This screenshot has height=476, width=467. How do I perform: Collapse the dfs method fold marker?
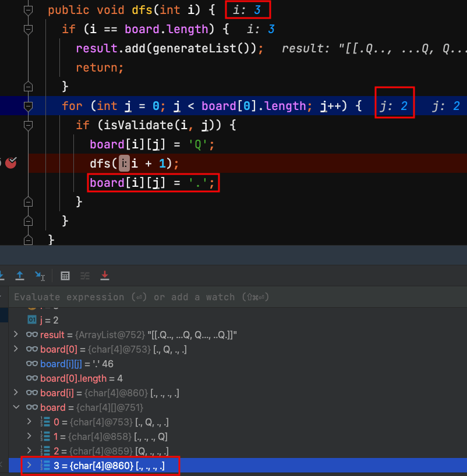(x=27, y=10)
